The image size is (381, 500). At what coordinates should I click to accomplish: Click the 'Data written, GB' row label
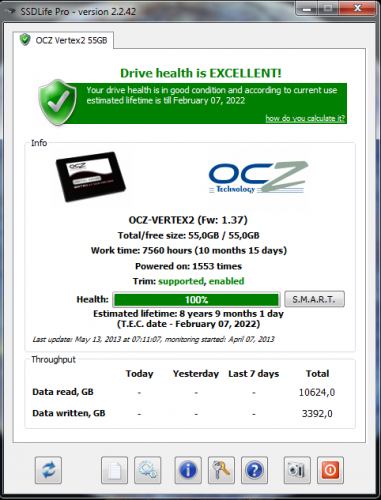[69, 413]
